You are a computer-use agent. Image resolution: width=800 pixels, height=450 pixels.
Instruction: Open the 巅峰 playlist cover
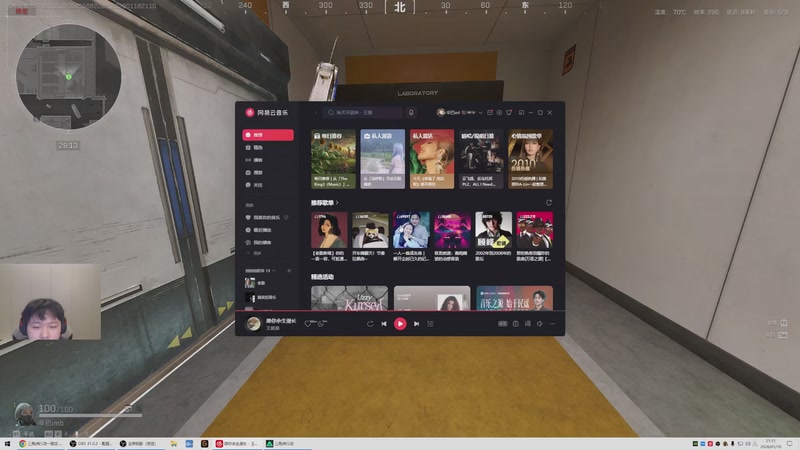click(493, 230)
